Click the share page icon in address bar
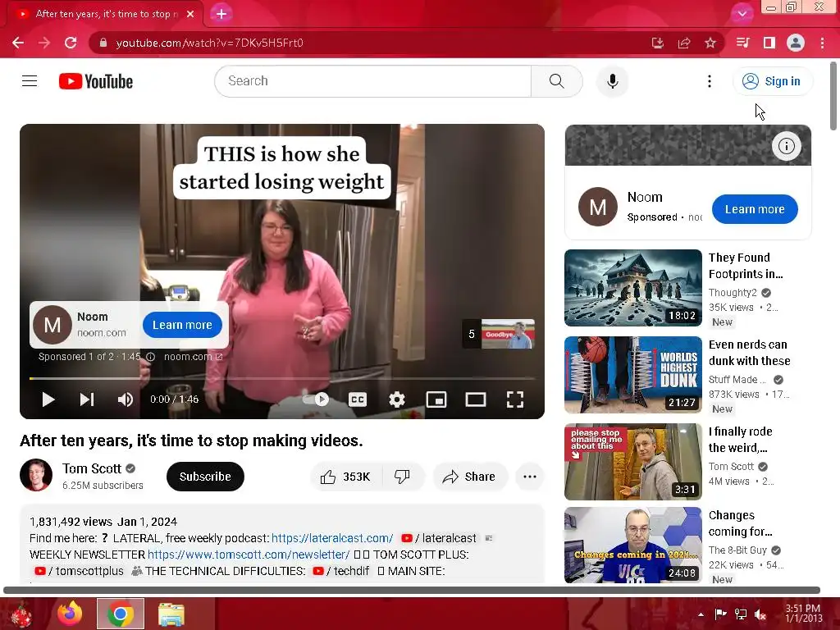Screen dimensions: 840x630 684,43
